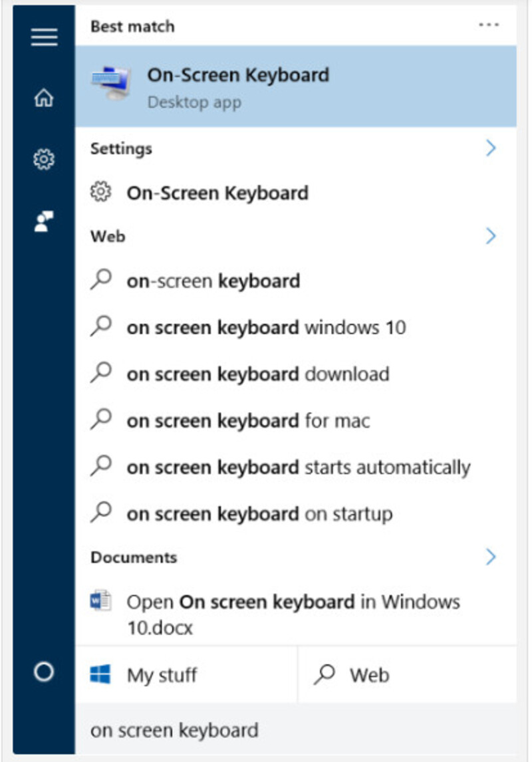Click the Settings section header
532x762 pixels.
[121, 149]
